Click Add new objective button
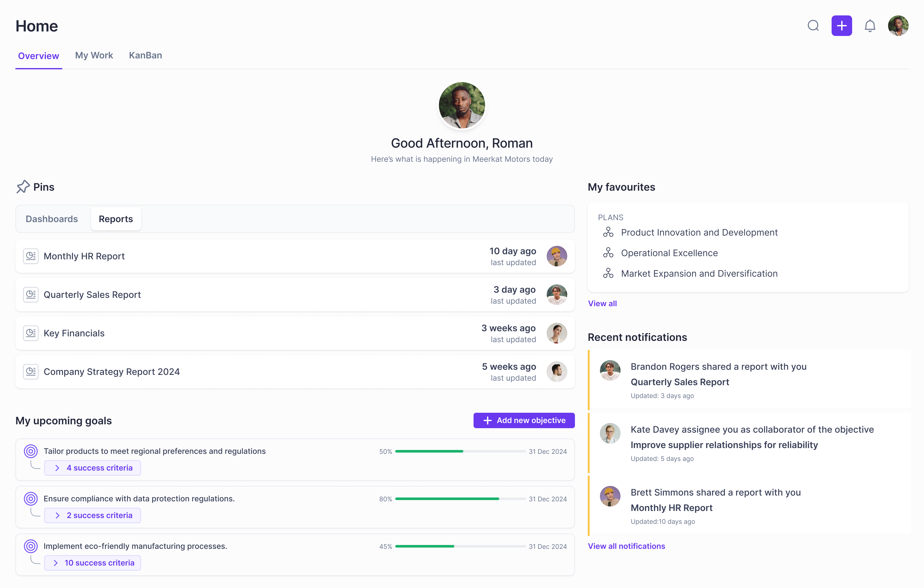924x588 pixels. point(524,420)
